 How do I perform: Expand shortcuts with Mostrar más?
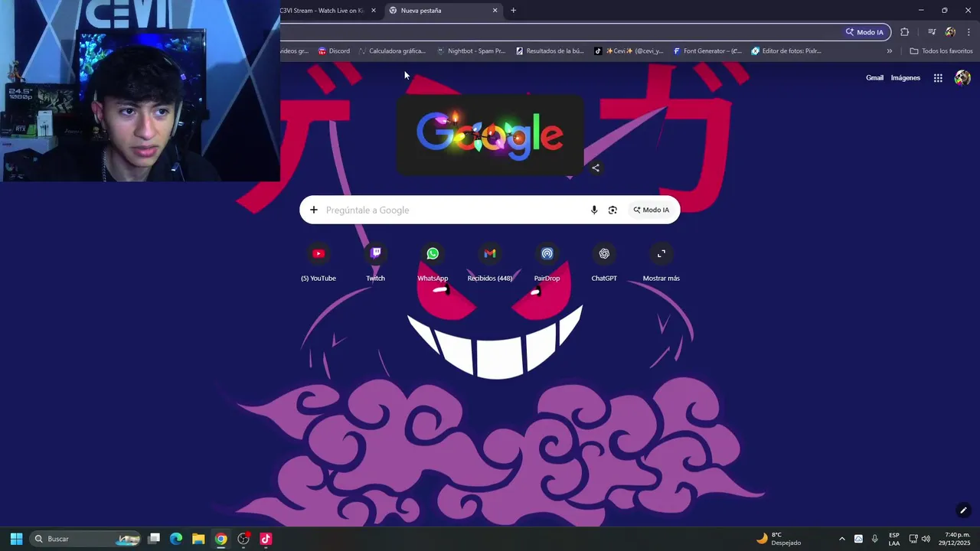click(661, 262)
